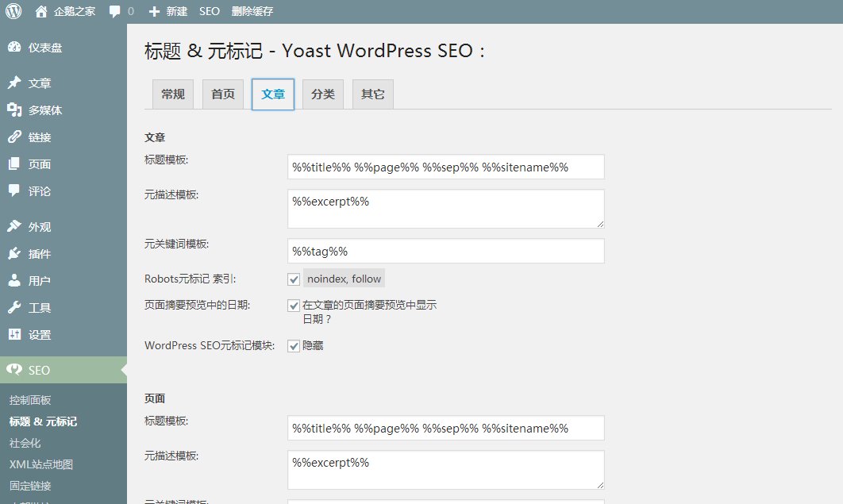Open the 页面 sidebar menu label
Image resolution: width=843 pixels, height=504 pixels.
(x=40, y=164)
